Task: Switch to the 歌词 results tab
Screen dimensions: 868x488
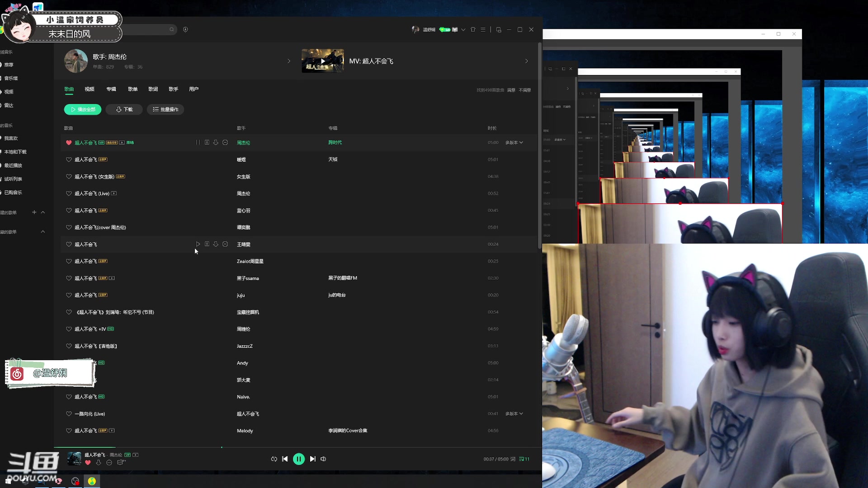Action: coord(153,89)
